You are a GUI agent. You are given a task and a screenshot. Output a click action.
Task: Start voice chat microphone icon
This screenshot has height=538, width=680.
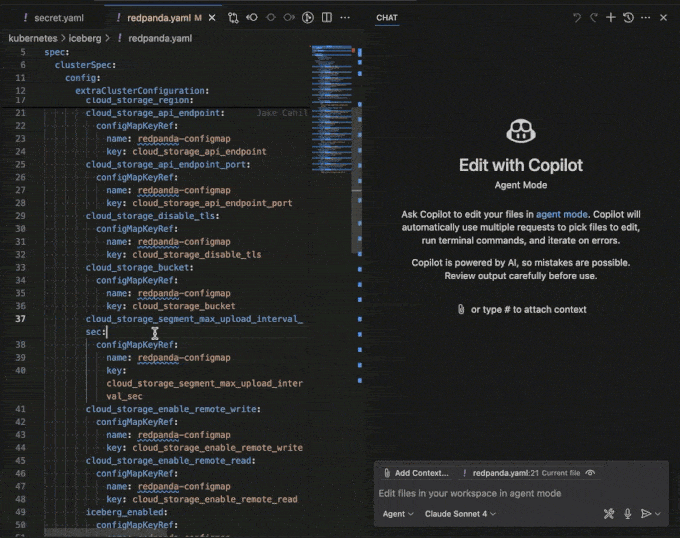click(628, 514)
